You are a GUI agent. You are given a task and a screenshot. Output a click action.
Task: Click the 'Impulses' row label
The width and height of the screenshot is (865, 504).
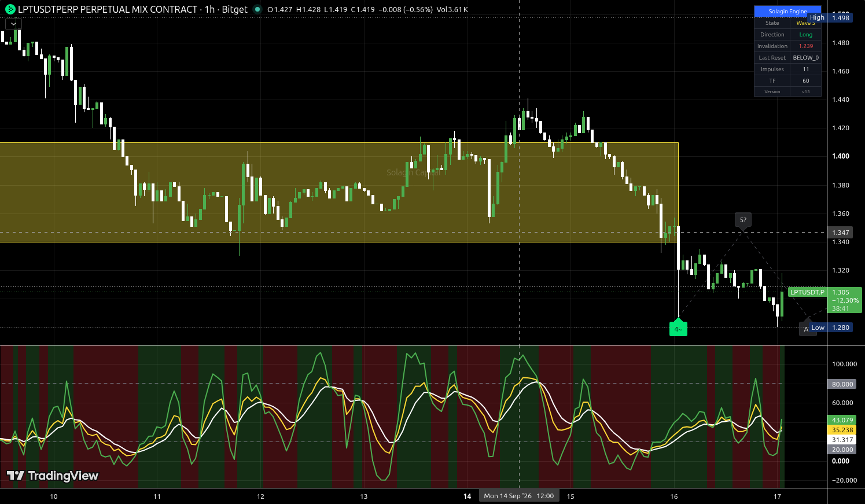772,69
